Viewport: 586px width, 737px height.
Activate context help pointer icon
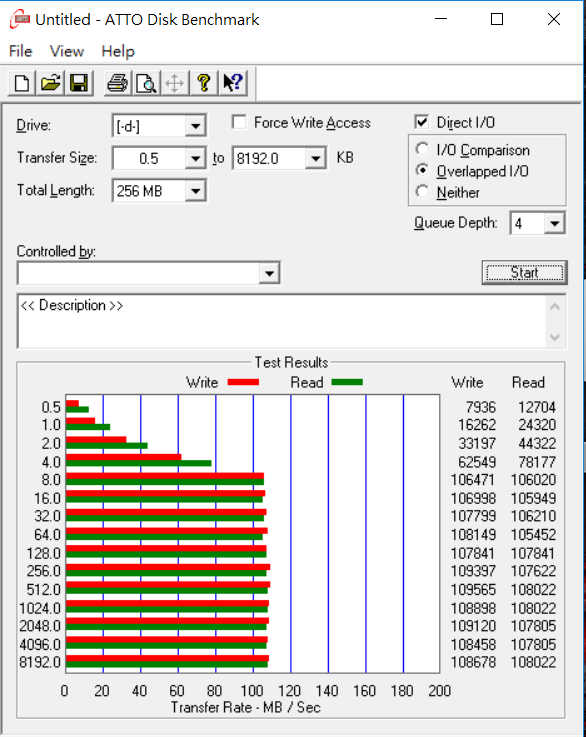pyautogui.click(x=233, y=84)
